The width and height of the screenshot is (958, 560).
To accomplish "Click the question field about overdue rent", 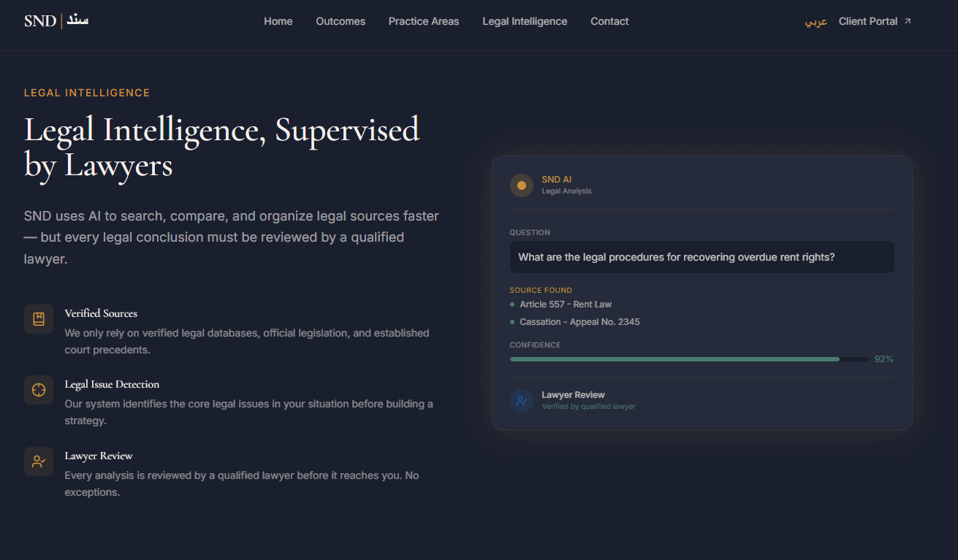I will coord(702,257).
